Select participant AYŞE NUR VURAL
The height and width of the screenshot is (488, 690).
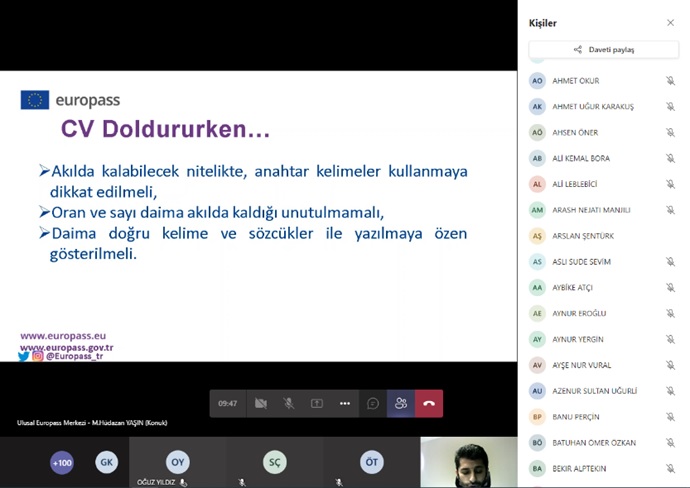[x=602, y=365]
